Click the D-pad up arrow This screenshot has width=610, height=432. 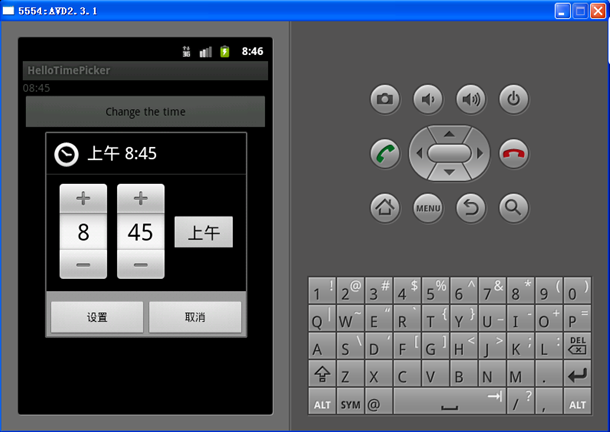tap(449, 134)
